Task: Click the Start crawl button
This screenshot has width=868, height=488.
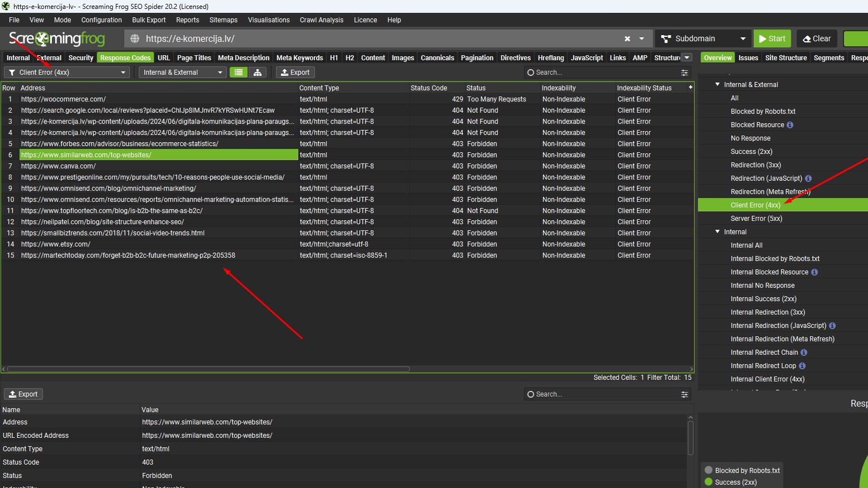Action: coord(771,38)
